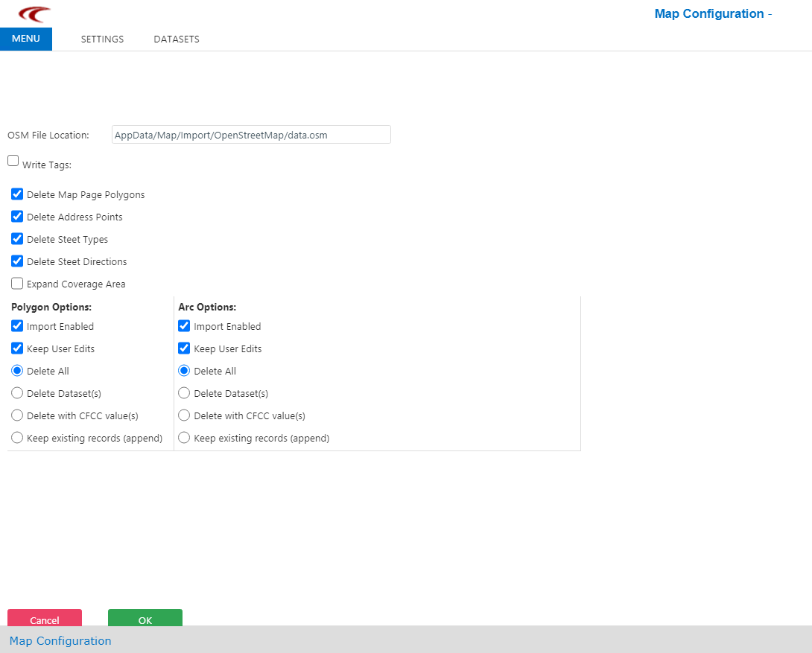Choose Keep existing records (append) for arcs
This screenshot has height=653, width=812.
pyautogui.click(x=184, y=438)
